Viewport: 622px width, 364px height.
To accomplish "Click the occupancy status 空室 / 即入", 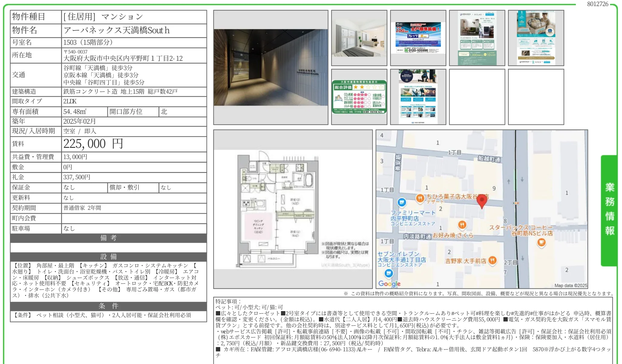I will coord(80,131).
